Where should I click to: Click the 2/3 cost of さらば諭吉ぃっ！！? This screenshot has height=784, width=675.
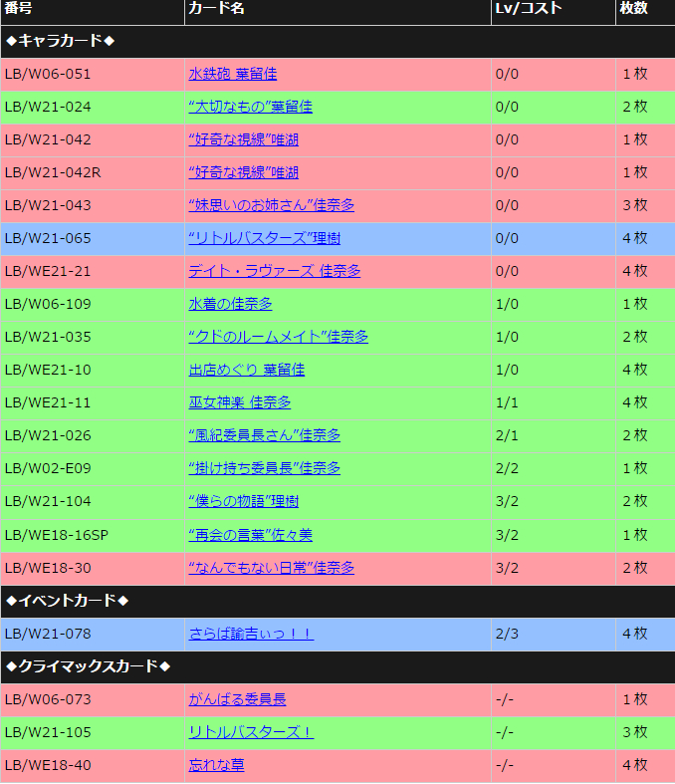tap(507, 635)
